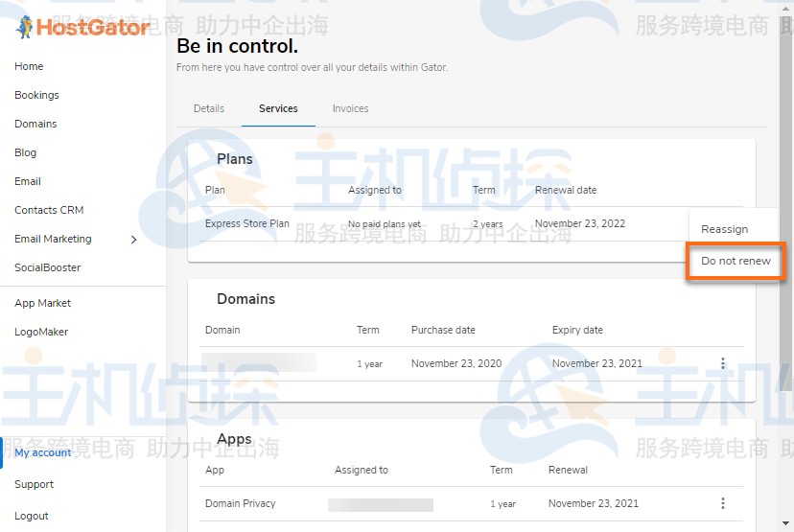Open Contacts CRM

tap(49, 210)
